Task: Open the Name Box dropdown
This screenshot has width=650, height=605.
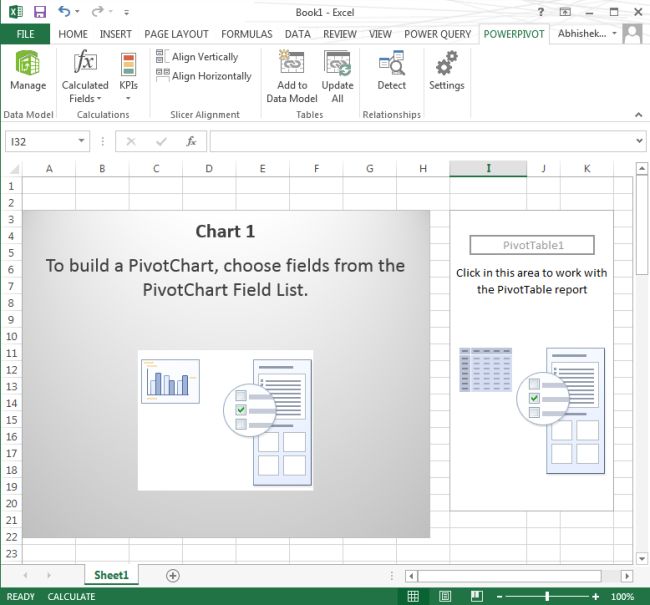Action: coord(81,141)
